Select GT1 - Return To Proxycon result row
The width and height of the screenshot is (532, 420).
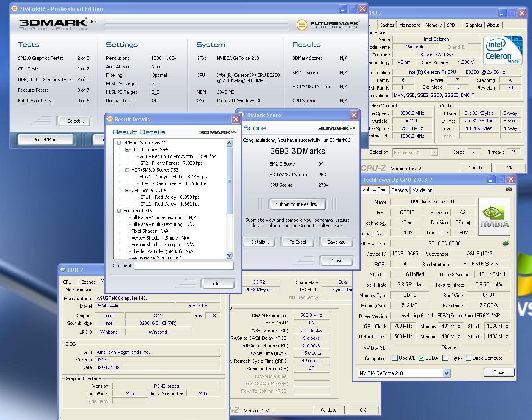coord(178,156)
